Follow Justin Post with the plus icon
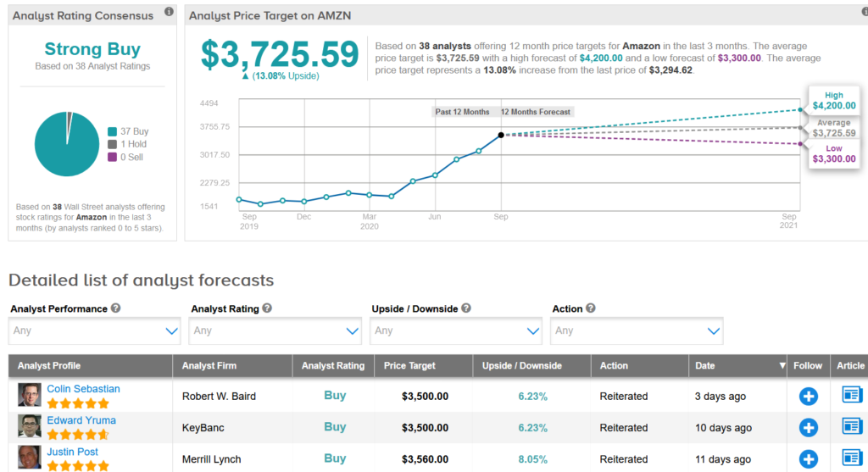This screenshot has height=472, width=868. pos(808,459)
